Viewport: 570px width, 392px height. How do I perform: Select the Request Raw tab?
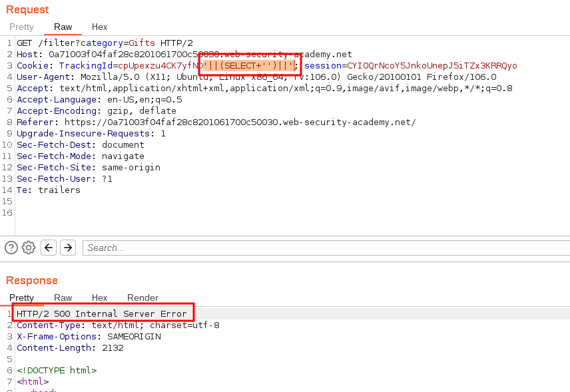(63, 27)
